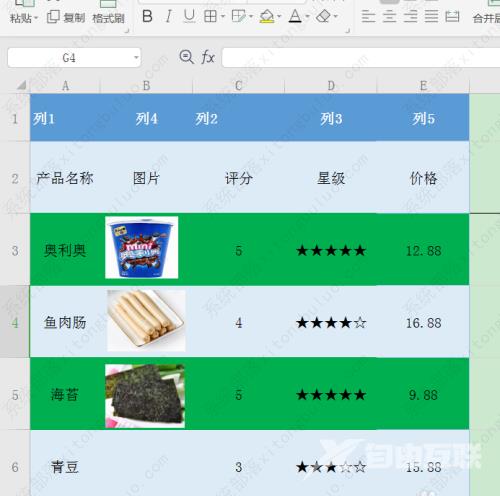Apply fill color bucket
500x496 pixels.
[x=267, y=16]
